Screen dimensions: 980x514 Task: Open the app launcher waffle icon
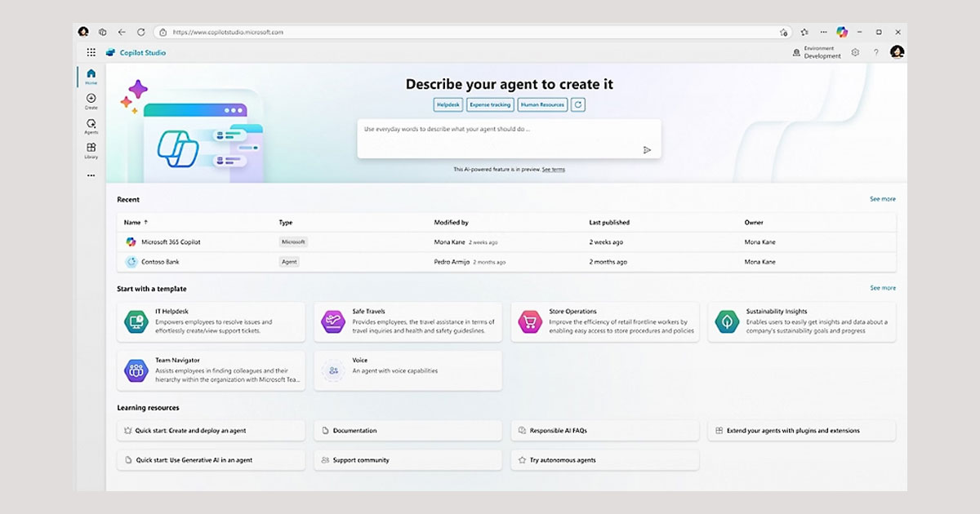(x=91, y=52)
